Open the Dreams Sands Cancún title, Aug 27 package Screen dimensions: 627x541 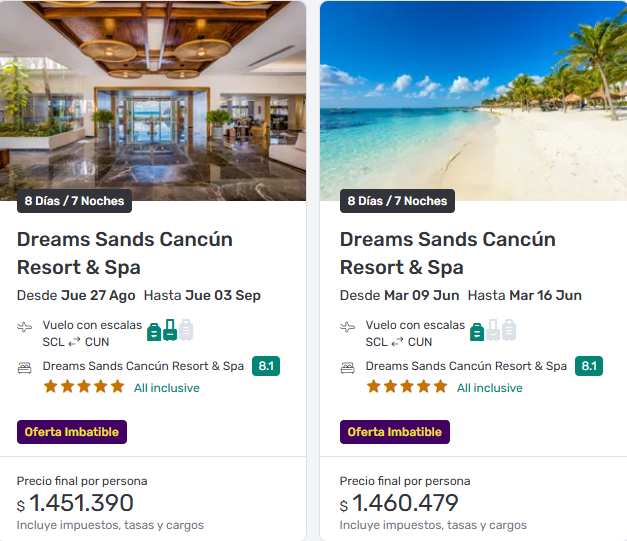[x=125, y=253]
